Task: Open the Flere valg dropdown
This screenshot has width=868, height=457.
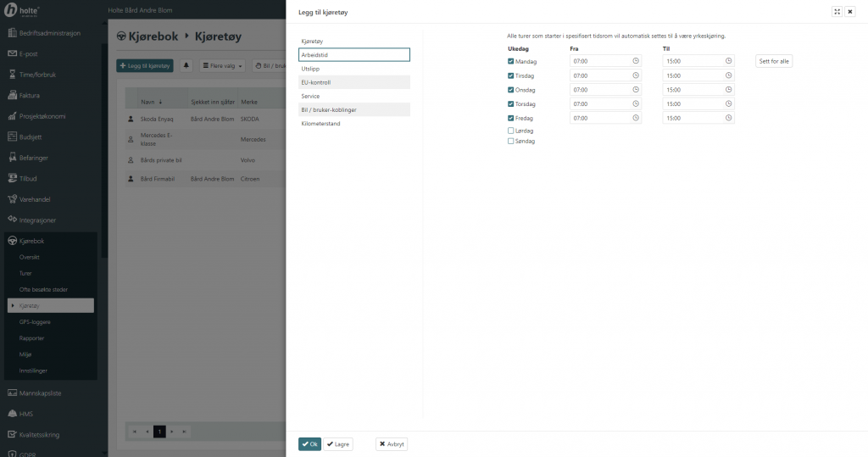Action: click(222, 65)
